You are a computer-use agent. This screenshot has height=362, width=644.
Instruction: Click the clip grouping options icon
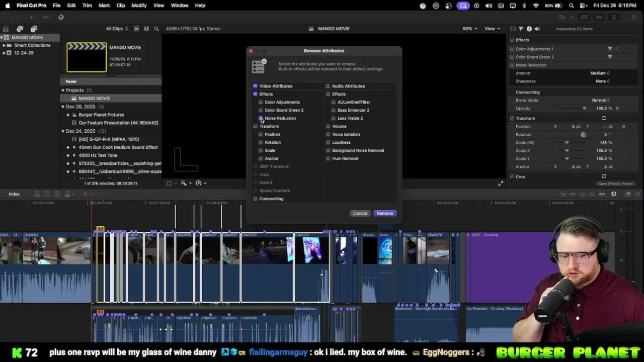point(146,29)
